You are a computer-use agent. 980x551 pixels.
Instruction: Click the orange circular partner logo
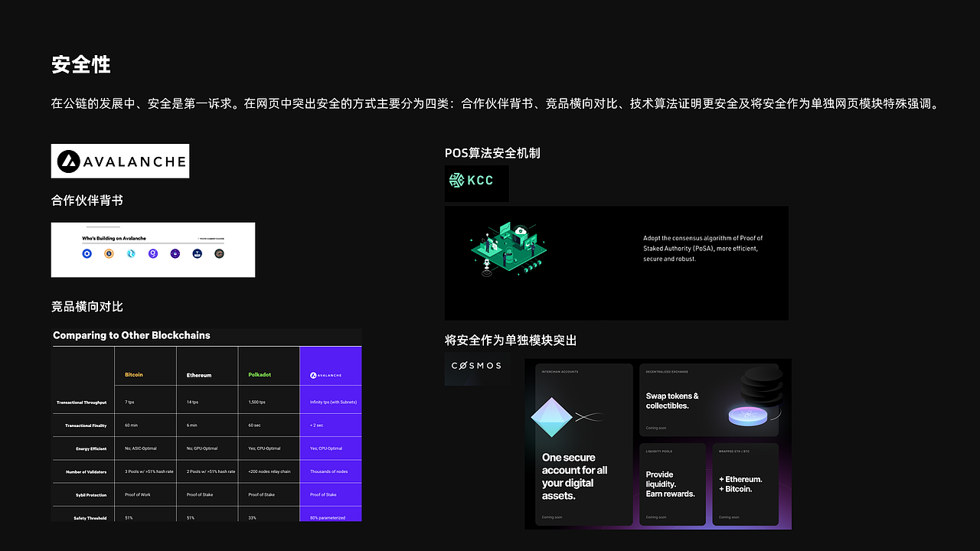(109, 253)
